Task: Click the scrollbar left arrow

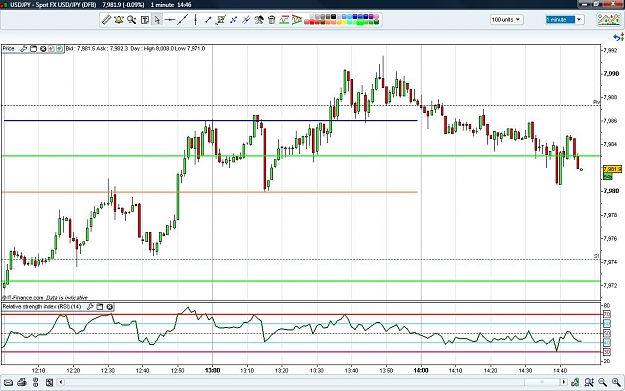Action: (x=61, y=383)
